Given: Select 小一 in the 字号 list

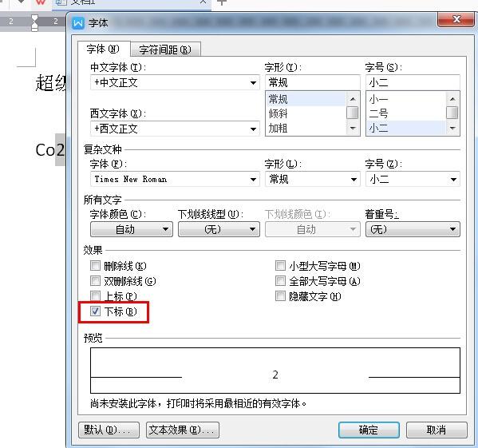Looking at the screenshot, I should pos(405,99).
